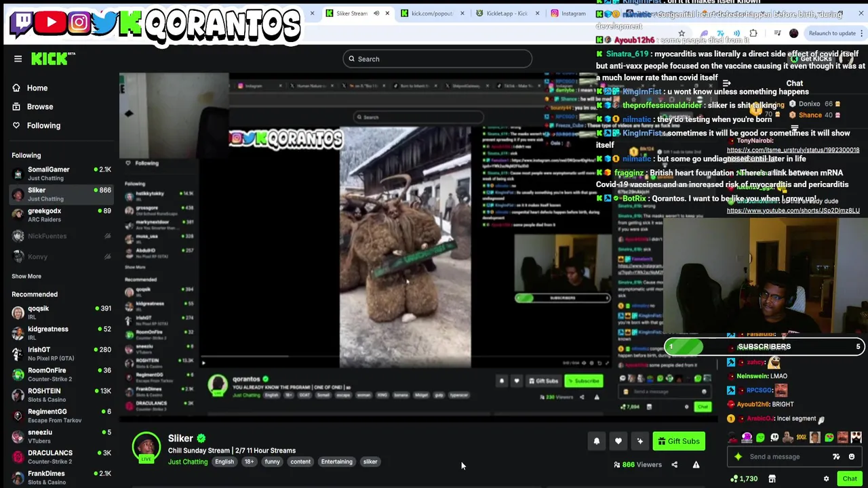Click the Sliker channel name
This screenshot has width=868, height=488.
click(180, 439)
